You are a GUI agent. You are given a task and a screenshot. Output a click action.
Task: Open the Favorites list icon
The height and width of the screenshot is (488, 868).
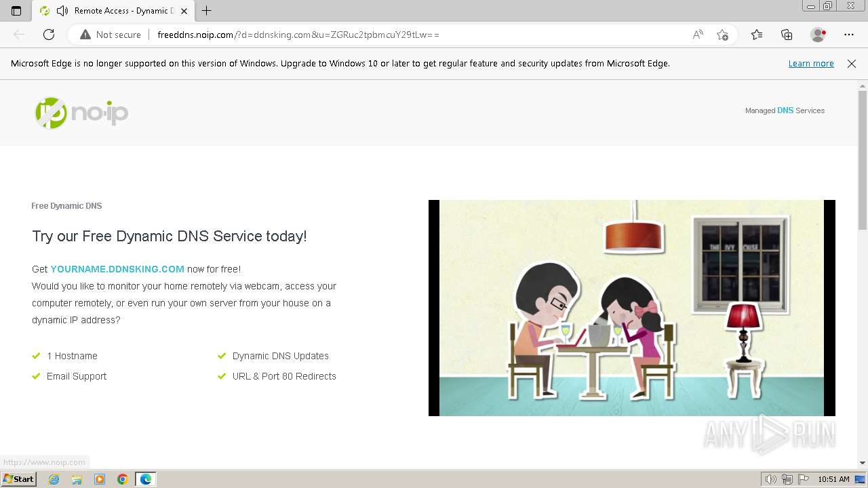[x=757, y=35]
